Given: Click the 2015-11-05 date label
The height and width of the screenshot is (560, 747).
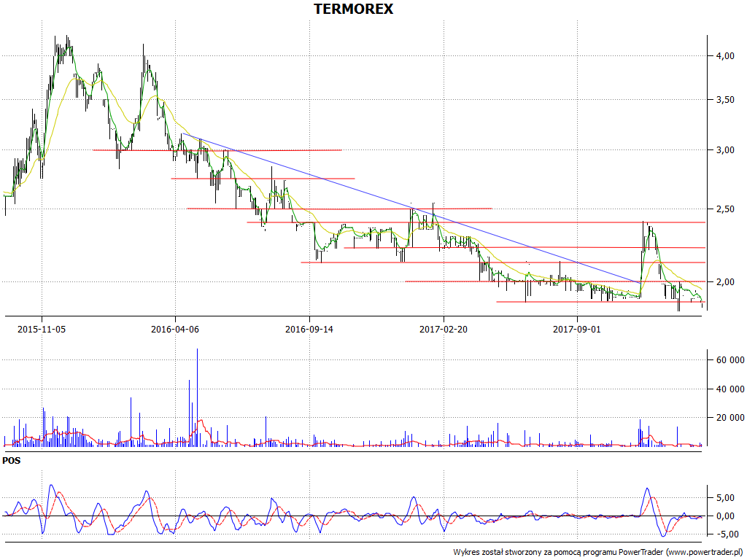Looking at the screenshot, I should (42, 329).
